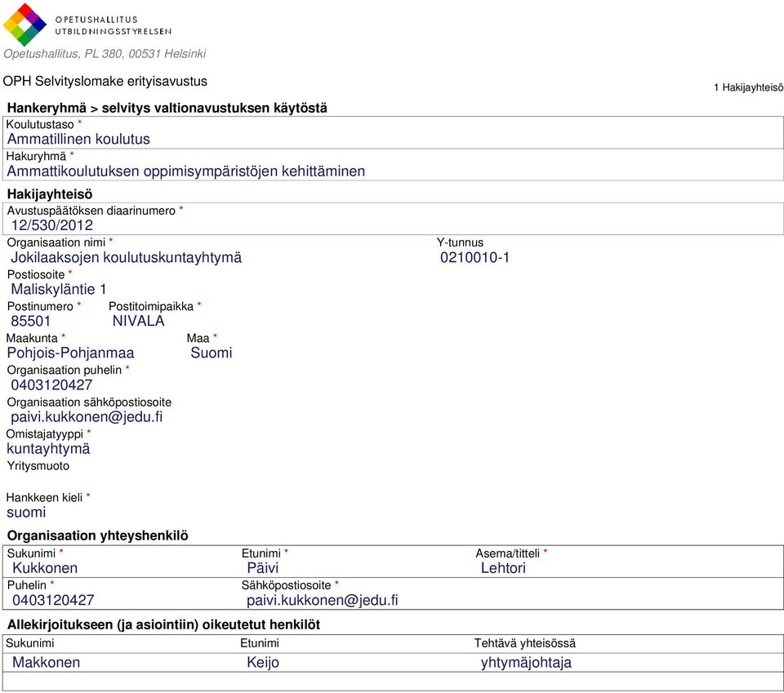
Task: Click the 'Hankkeen kieli' field label
Action: 44,498
